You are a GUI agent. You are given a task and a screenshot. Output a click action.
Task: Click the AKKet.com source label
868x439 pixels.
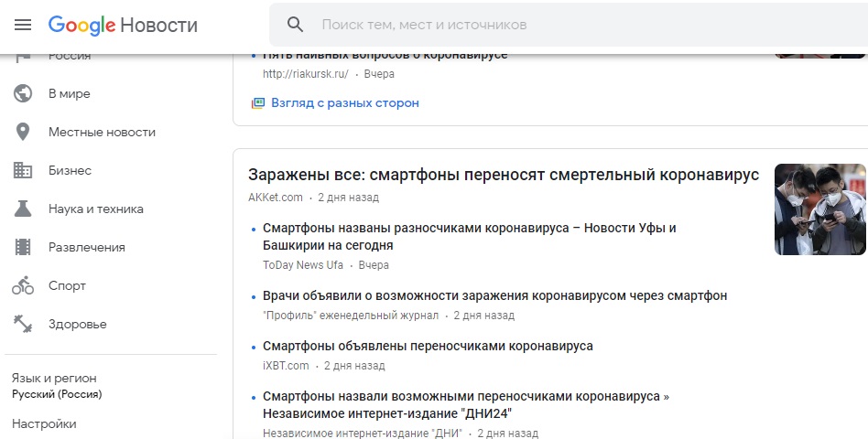(x=275, y=198)
